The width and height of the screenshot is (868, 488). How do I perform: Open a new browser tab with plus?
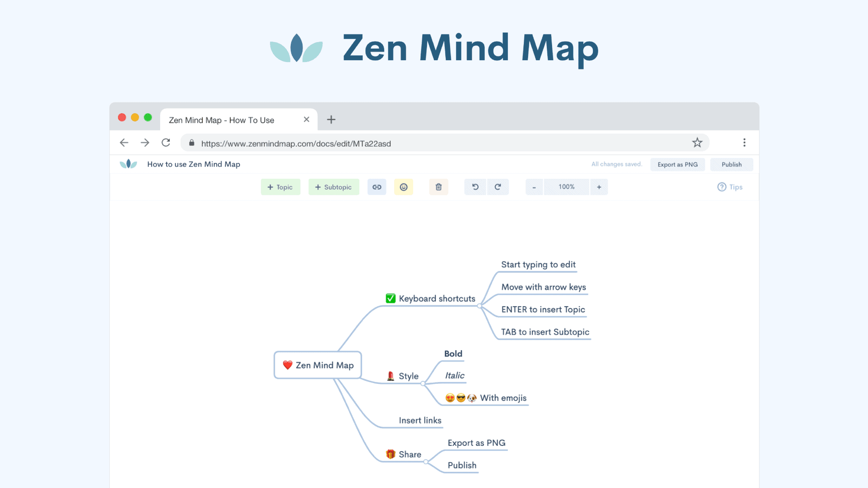331,119
